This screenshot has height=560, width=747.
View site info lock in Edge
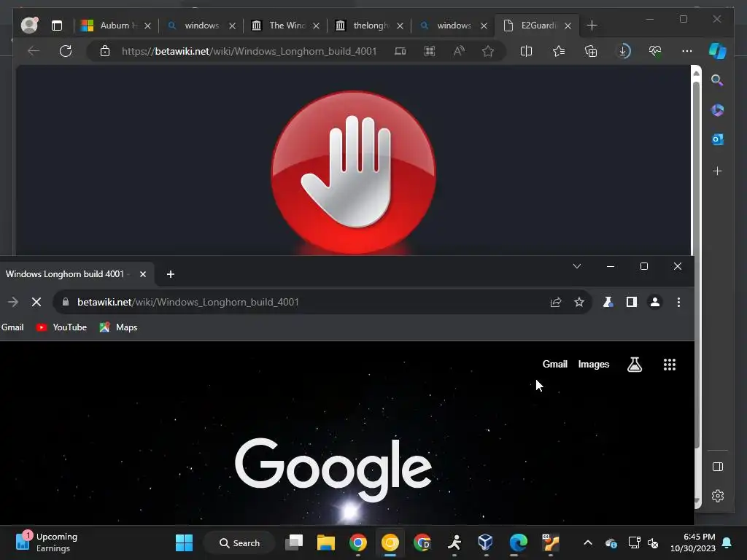click(105, 51)
